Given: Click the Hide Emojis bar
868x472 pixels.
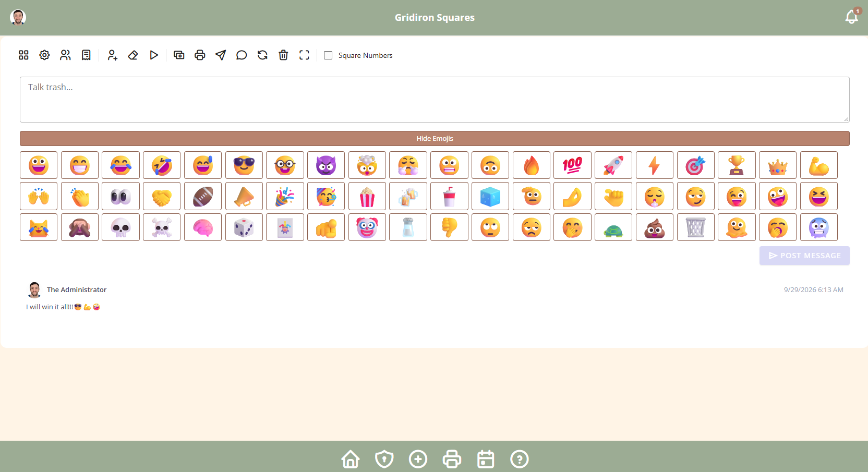Looking at the screenshot, I should pos(435,138).
